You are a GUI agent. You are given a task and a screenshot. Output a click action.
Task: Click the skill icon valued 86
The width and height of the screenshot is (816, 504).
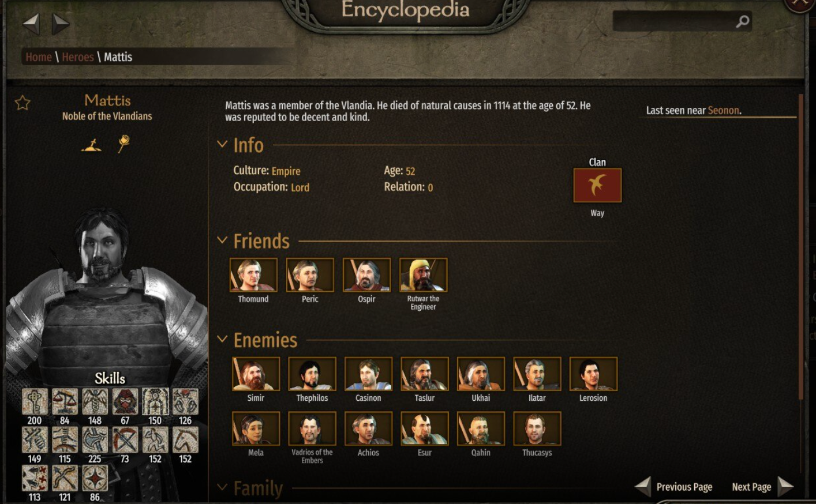(95, 478)
